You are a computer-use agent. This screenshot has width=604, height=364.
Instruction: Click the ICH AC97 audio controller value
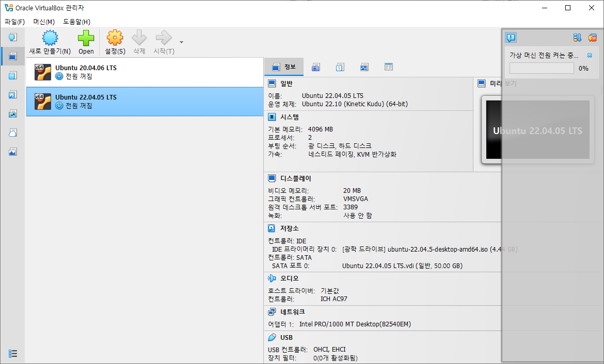point(334,299)
